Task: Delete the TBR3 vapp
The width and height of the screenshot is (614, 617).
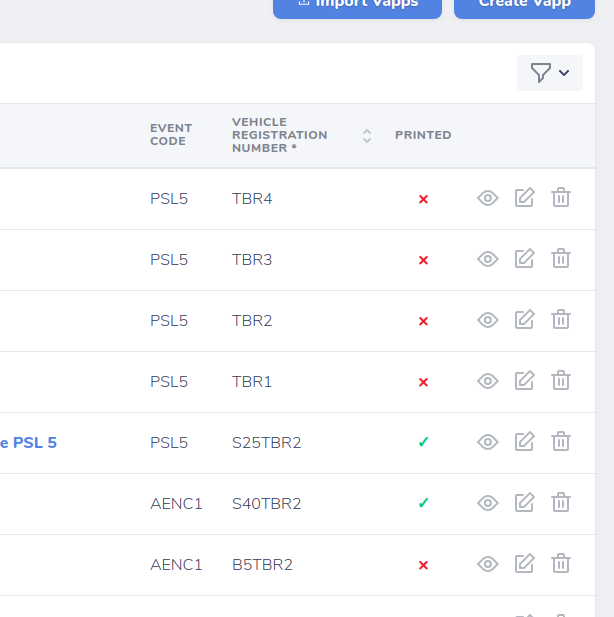Action: tap(560, 258)
